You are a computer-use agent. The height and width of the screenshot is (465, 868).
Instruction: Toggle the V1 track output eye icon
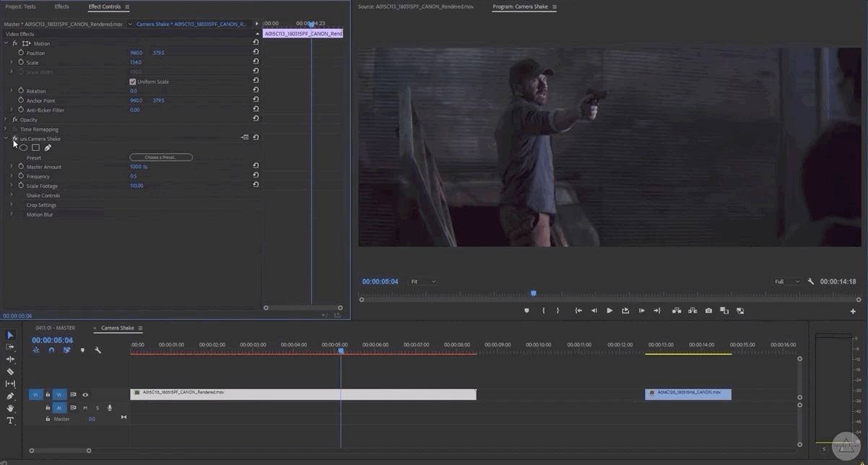[85, 395]
